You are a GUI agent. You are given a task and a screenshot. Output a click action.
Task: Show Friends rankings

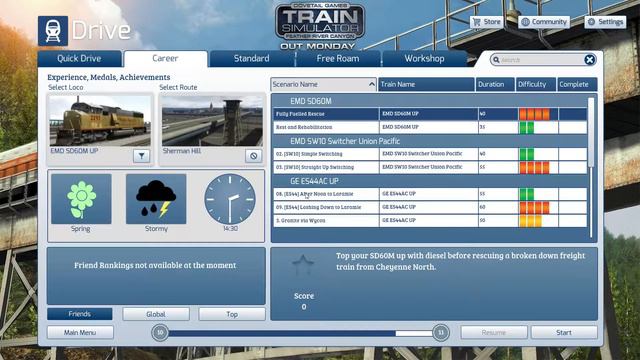coord(80,314)
